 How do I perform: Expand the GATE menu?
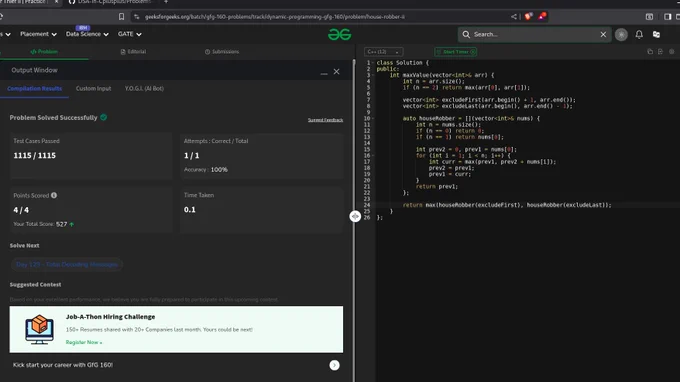coord(130,34)
